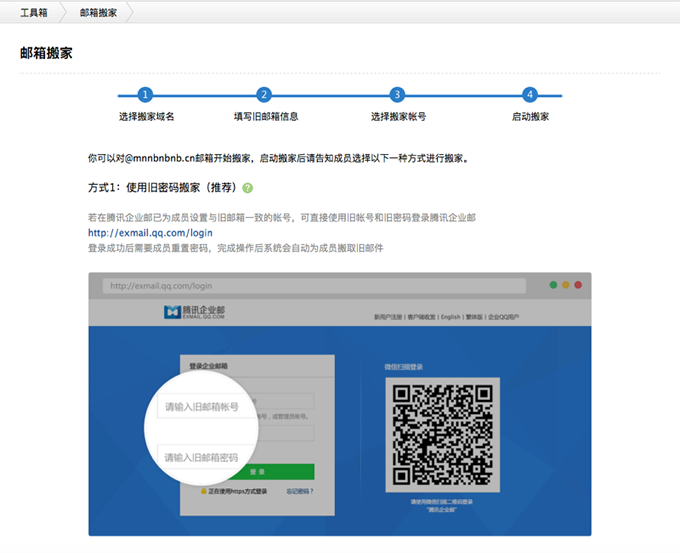
Task: Click step 4 circle 启动搬家
Action: tap(530, 95)
